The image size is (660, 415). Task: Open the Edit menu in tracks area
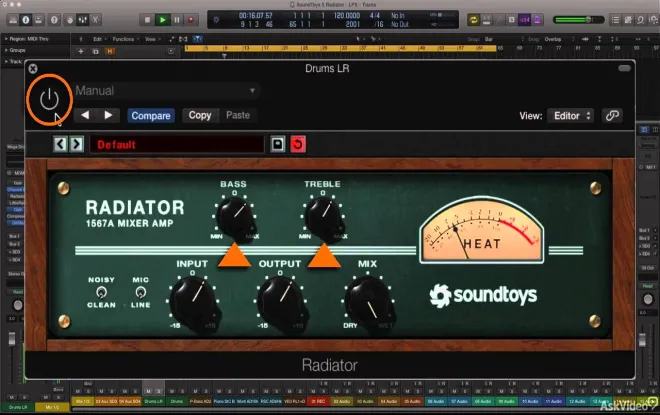tap(99, 39)
